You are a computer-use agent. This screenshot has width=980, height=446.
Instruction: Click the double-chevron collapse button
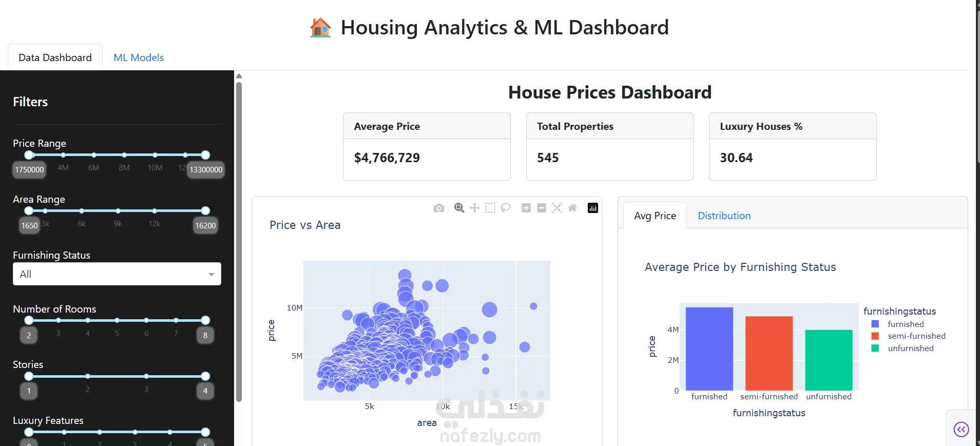(x=961, y=429)
